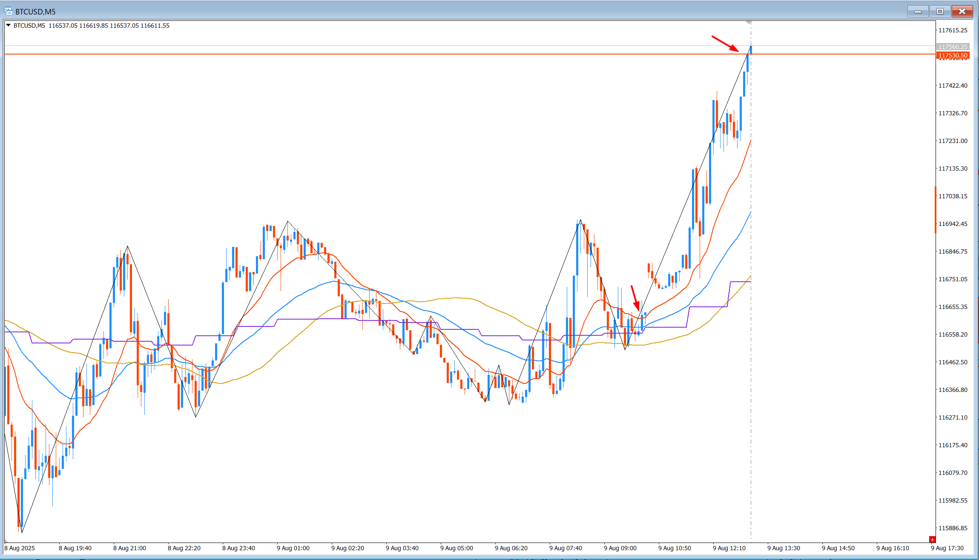Image resolution: width=979 pixels, height=560 pixels.
Task: Click the 8 Aug 19:40 time label
Action: 75,548
